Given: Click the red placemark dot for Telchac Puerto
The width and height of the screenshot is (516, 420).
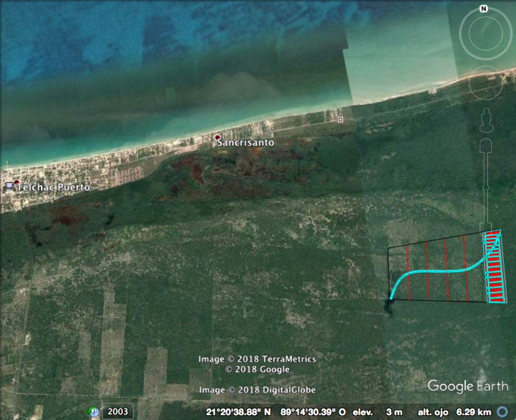Looking at the screenshot, I should point(17,182).
